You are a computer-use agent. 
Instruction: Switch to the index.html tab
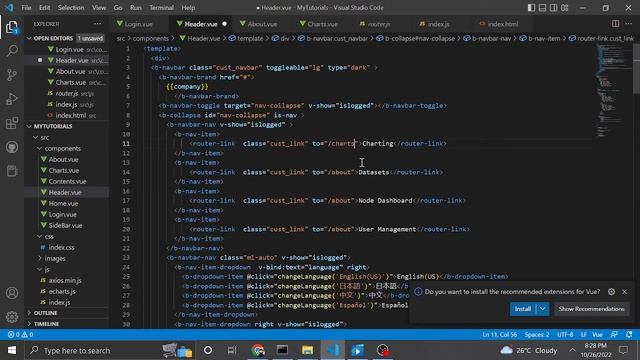pyautogui.click(x=503, y=24)
